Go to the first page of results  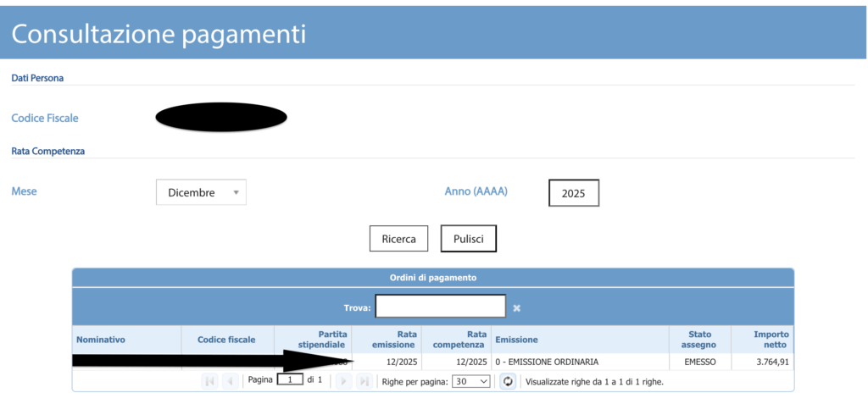[209, 381]
